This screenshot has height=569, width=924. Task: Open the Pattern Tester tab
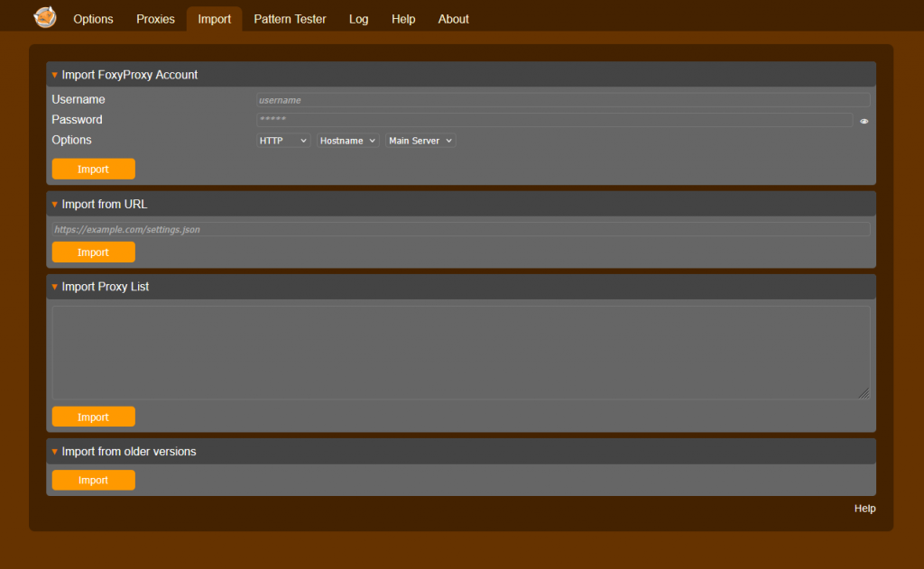[290, 19]
